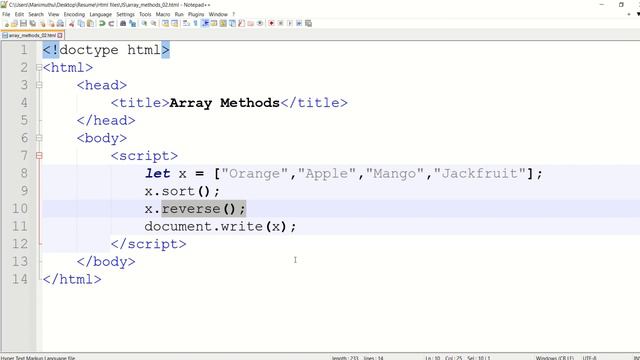Click the "Jackfruit" string on line 8

(x=480, y=173)
